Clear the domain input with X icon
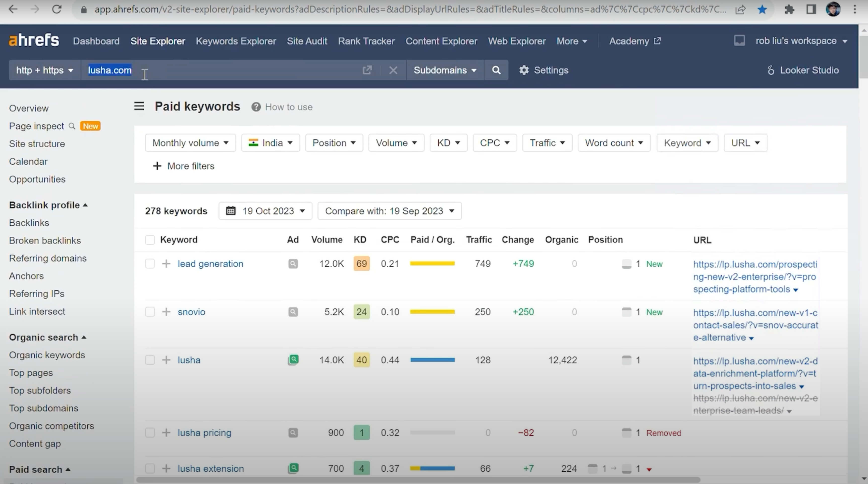 click(393, 70)
